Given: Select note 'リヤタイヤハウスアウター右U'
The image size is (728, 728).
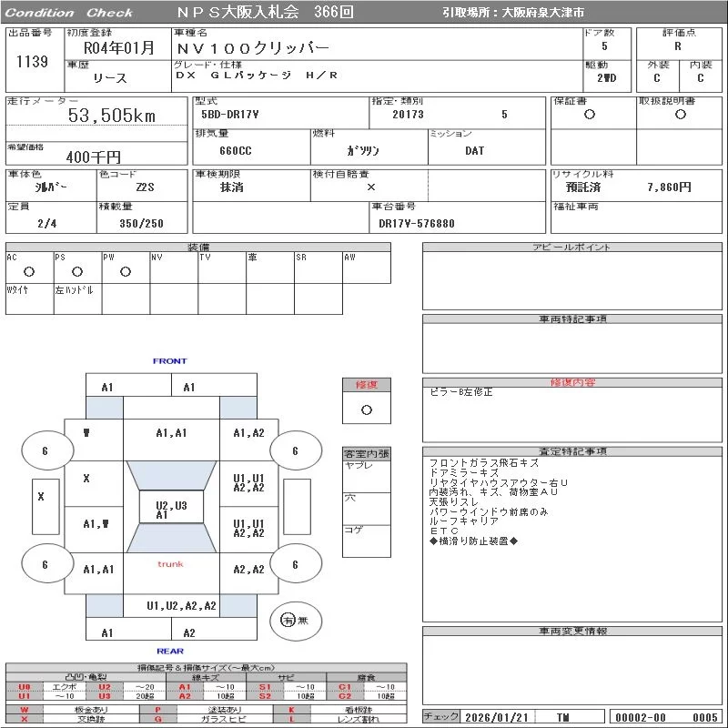Looking at the screenshot, I should [x=498, y=482].
